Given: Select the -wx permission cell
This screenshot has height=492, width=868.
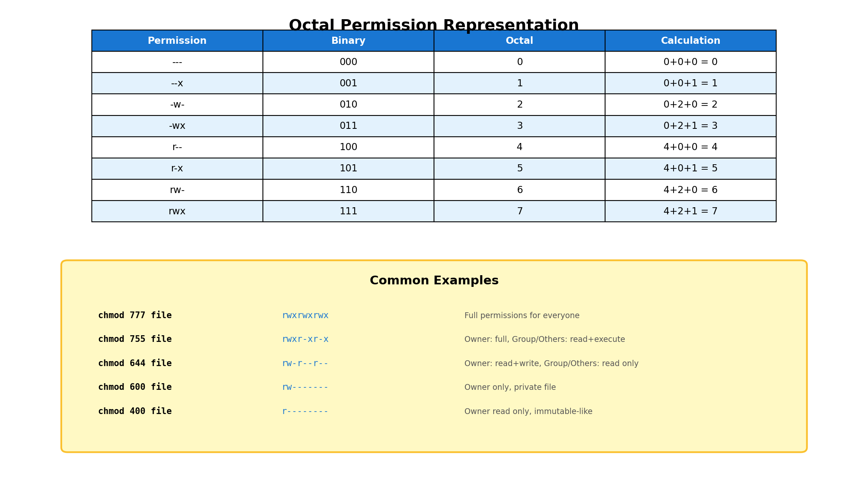Looking at the screenshot, I should [x=177, y=126].
